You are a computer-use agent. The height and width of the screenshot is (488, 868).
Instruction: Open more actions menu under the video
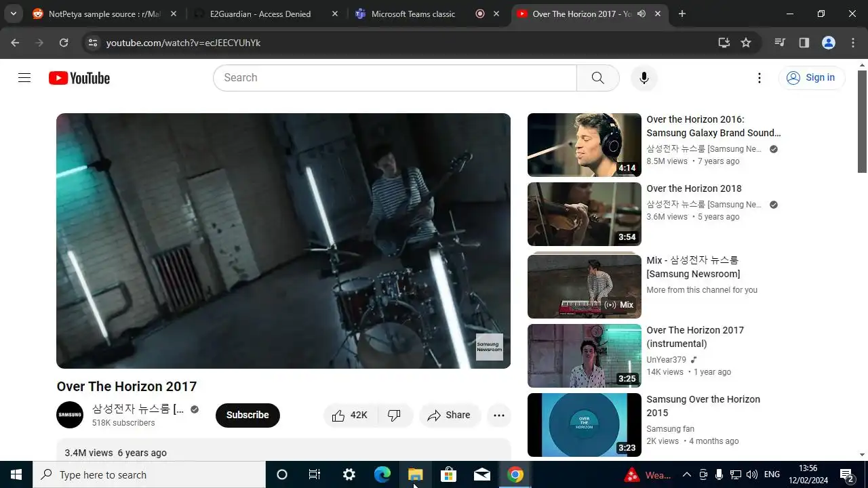pos(499,415)
